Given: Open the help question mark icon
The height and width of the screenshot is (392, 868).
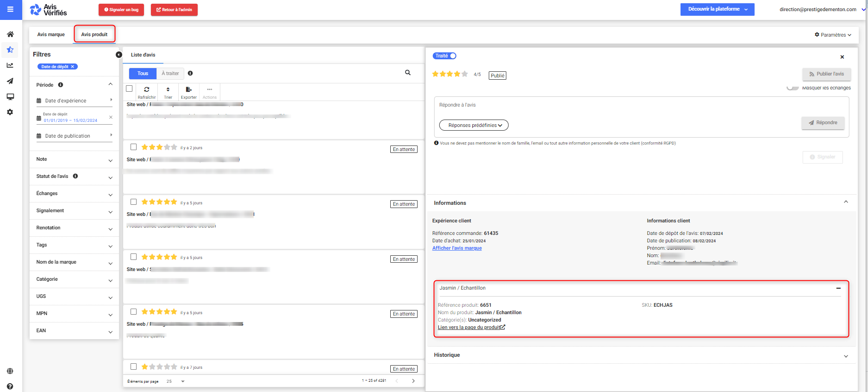Looking at the screenshot, I should click(x=10, y=386).
